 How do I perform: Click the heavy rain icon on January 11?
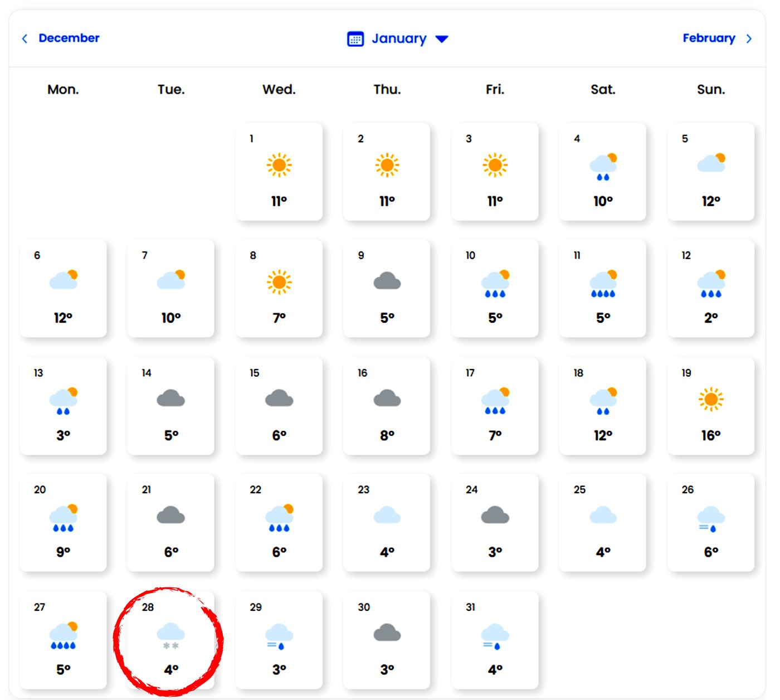603,284
